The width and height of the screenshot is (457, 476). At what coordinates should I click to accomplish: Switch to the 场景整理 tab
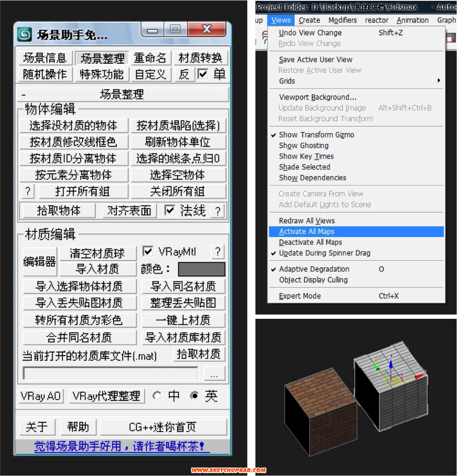coord(102,58)
